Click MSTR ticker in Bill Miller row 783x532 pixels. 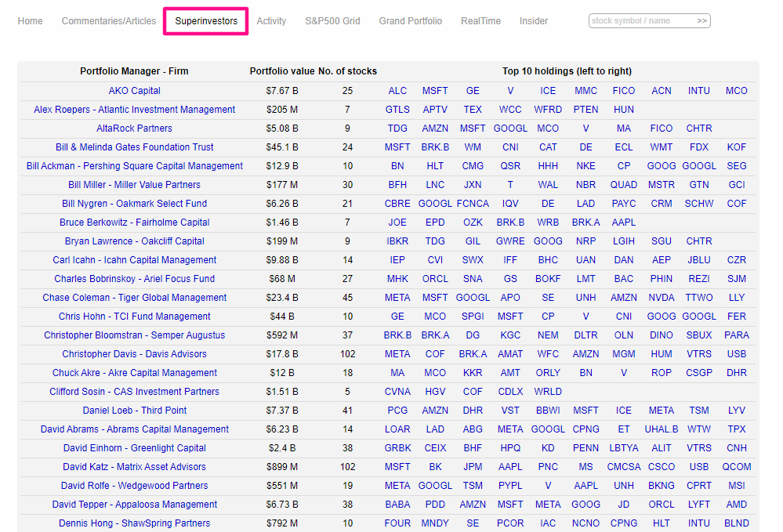coord(662,185)
